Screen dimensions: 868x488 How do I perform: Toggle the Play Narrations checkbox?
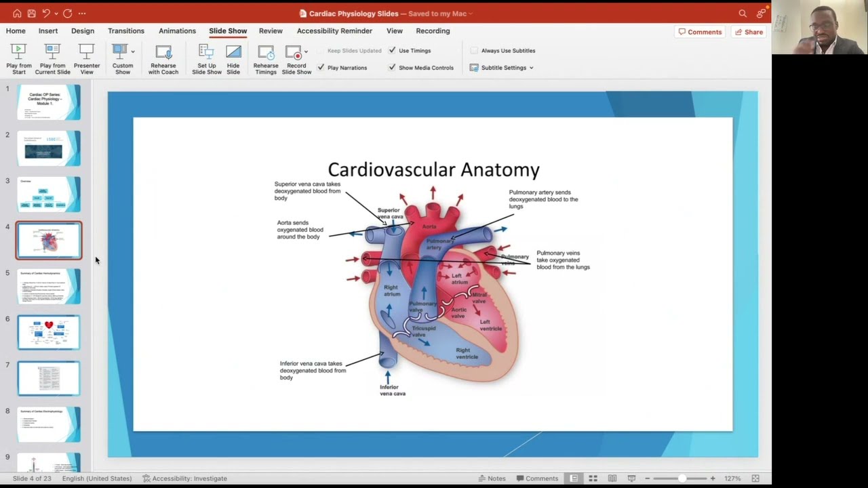click(320, 68)
